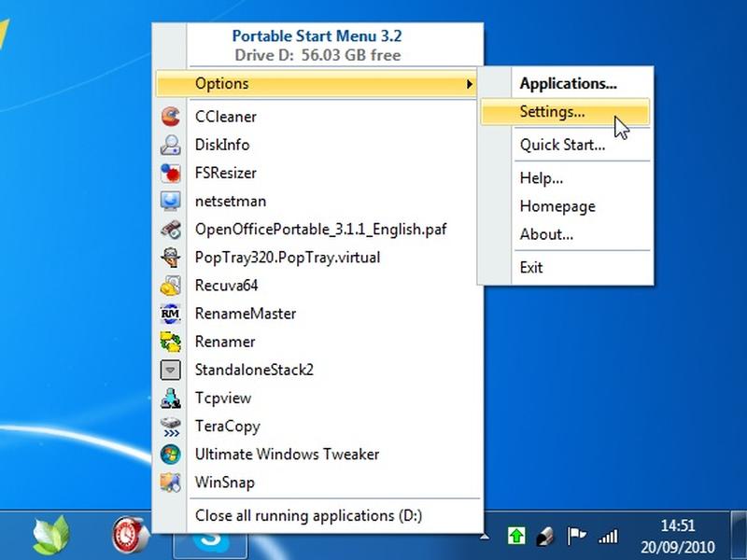Viewport: 747px width, 560px height.
Task: Click the WinSnap icon
Action: [x=171, y=483]
